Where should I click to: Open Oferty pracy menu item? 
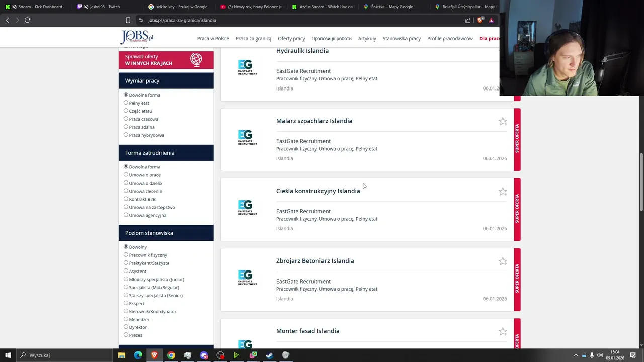291,39
